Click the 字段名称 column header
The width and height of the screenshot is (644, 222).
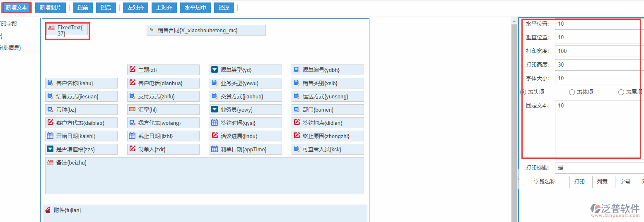[545, 182]
